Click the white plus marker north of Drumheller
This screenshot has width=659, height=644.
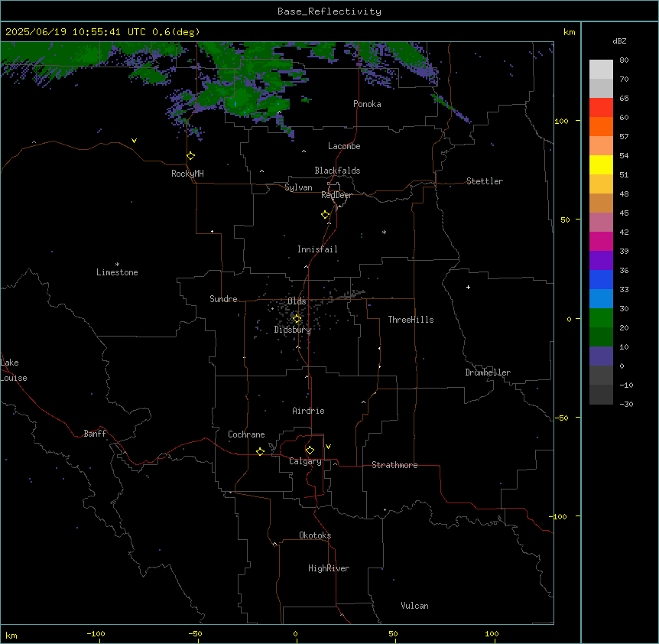[468, 287]
